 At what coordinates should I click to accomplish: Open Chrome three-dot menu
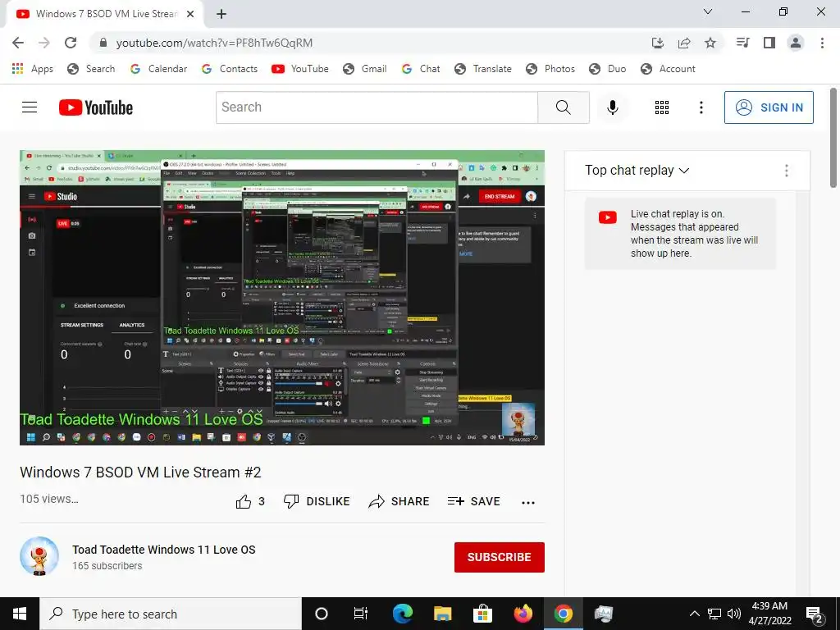click(822, 43)
